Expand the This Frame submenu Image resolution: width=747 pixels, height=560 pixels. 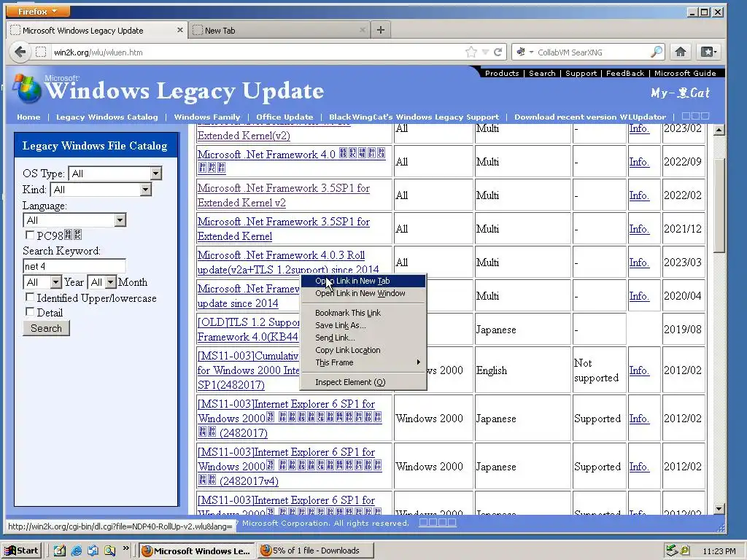click(363, 362)
